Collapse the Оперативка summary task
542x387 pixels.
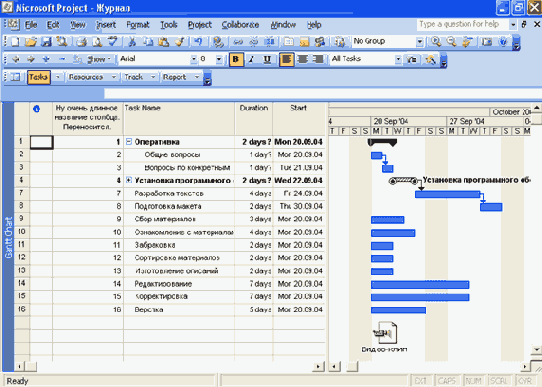[x=129, y=142]
